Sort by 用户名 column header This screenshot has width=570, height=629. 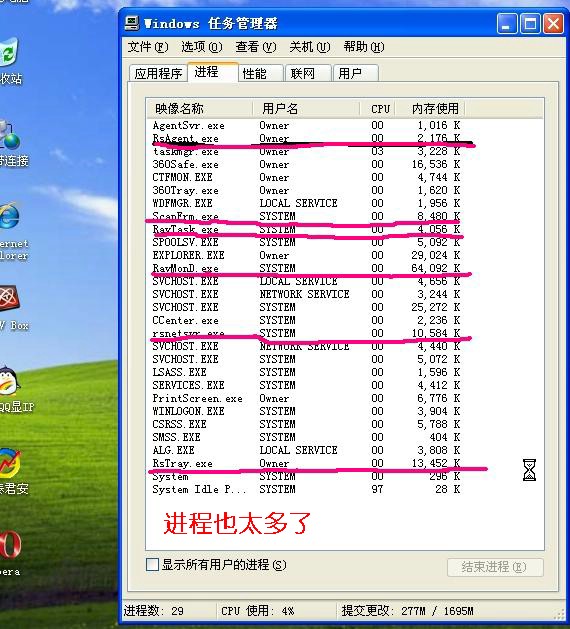pos(306,108)
